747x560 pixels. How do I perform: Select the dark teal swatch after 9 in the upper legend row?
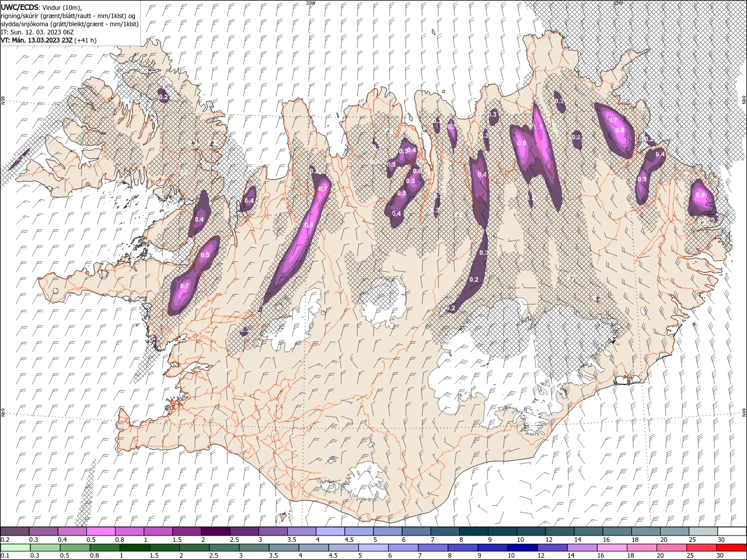tap(473, 531)
